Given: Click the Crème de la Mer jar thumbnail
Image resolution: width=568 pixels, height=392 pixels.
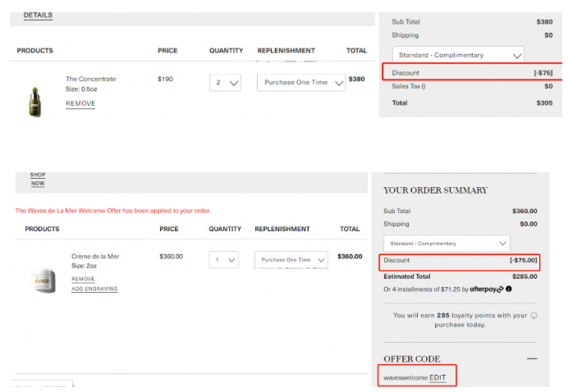Looking at the screenshot, I should click(x=44, y=280).
